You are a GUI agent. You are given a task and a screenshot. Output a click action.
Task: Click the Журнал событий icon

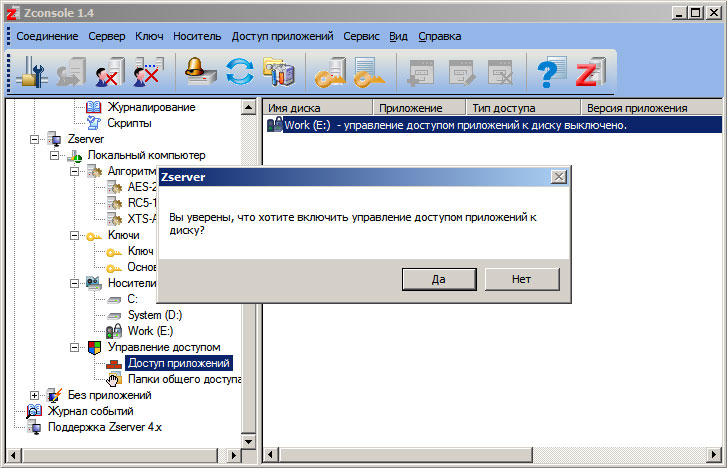[34, 411]
